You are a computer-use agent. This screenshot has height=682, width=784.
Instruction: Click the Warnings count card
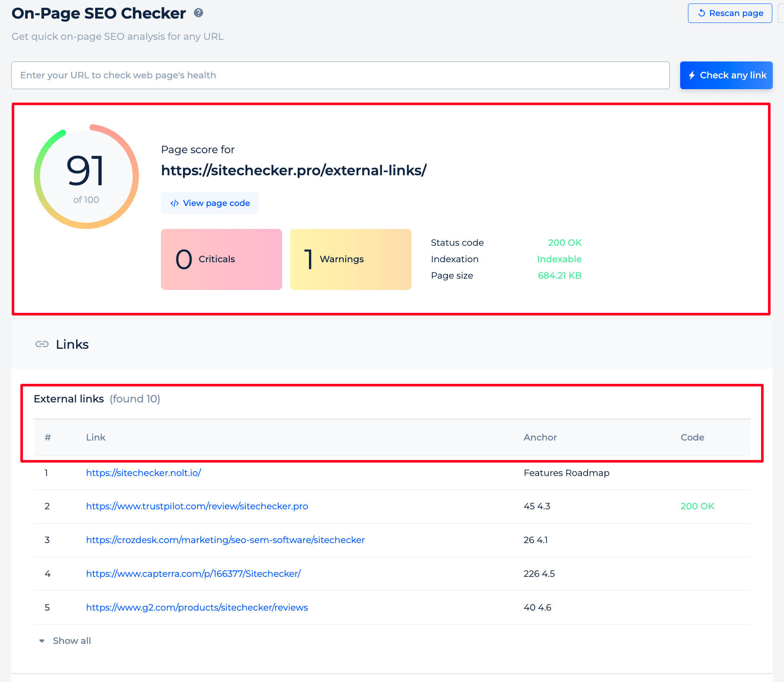point(351,259)
